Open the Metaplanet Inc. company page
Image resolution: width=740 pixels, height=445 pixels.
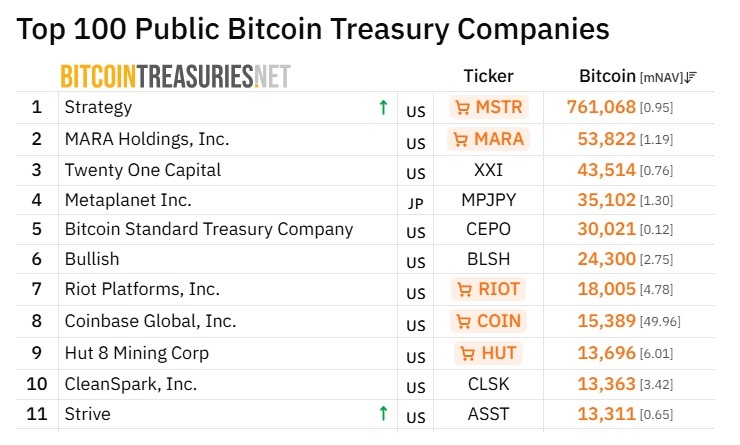[128, 200]
